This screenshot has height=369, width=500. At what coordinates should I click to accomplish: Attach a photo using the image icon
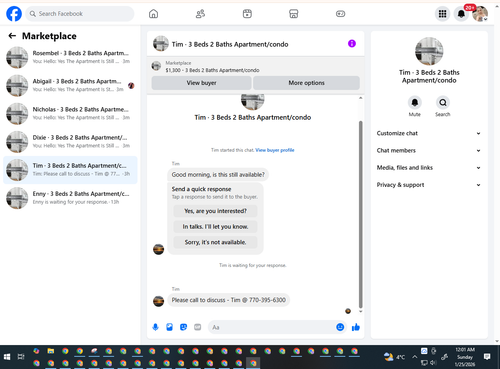point(169,327)
